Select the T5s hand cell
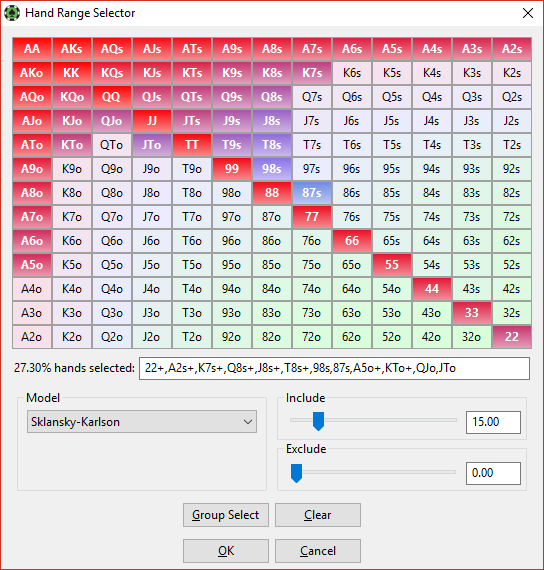The image size is (544, 570). coord(392,145)
